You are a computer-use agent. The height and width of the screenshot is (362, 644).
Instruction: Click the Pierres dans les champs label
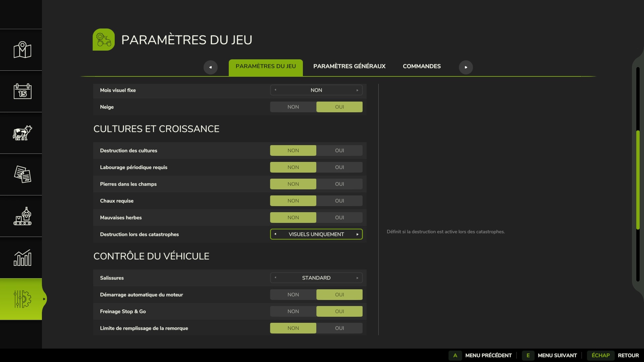click(x=128, y=184)
